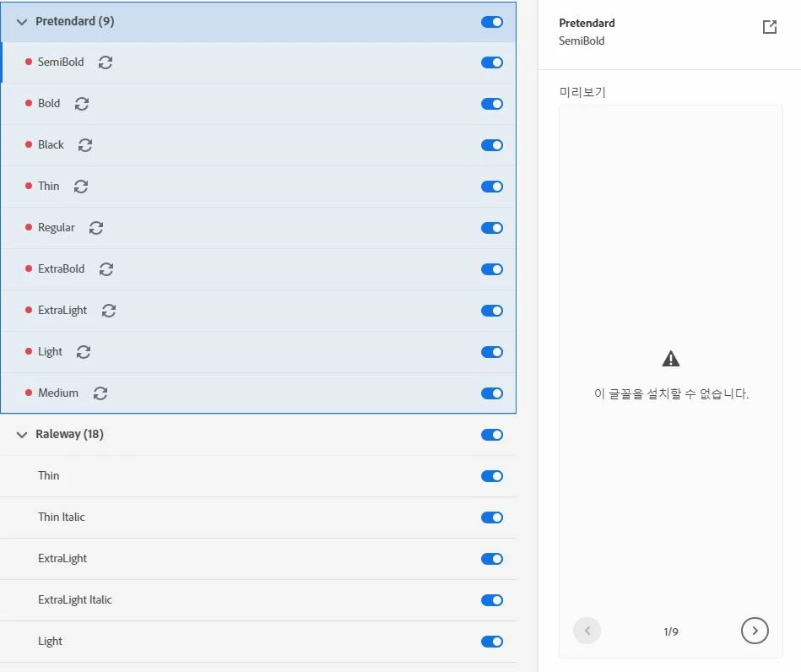Select the Black font row
The height and width of the screenshot is (672, 801).
point(258,145)
